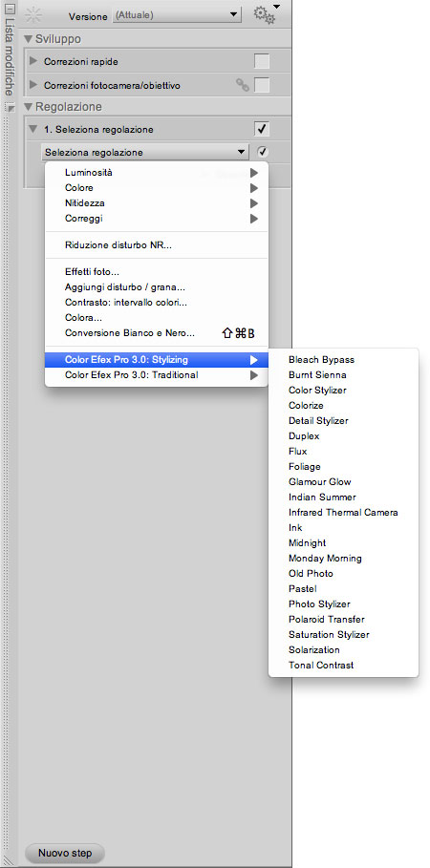Open the Versione dropdown
The image size is (430, 868).
point(177,15)
